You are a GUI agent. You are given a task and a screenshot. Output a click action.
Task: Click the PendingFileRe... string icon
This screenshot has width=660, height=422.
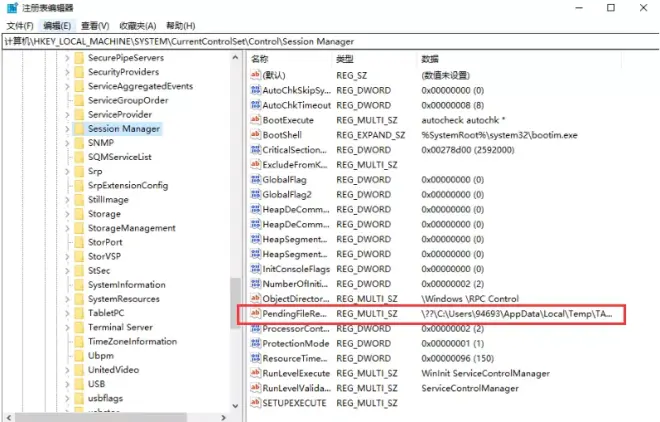point(255,313)
